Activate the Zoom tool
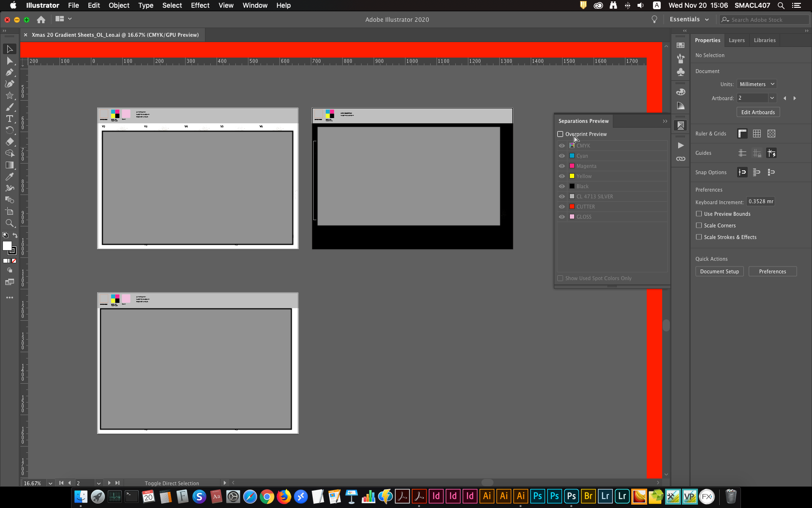Screen dimensions: 812x508 tap(10, 223)
